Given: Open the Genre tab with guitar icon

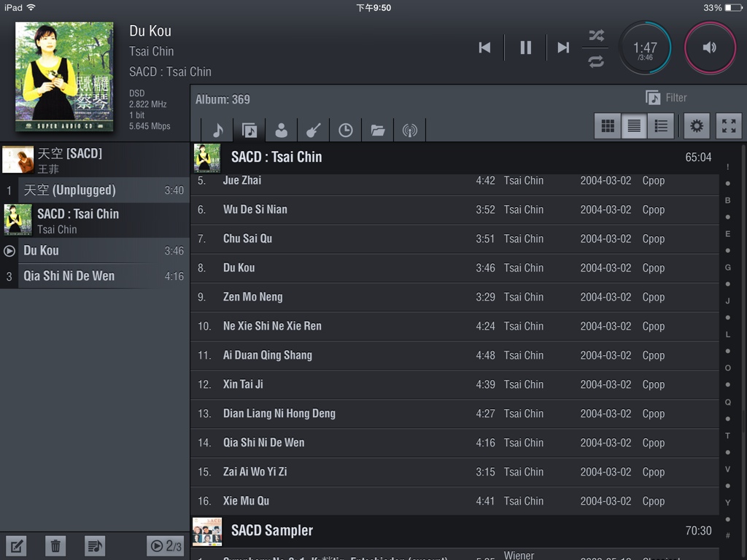Looking at the screenshot, I should tap(313, 130).
